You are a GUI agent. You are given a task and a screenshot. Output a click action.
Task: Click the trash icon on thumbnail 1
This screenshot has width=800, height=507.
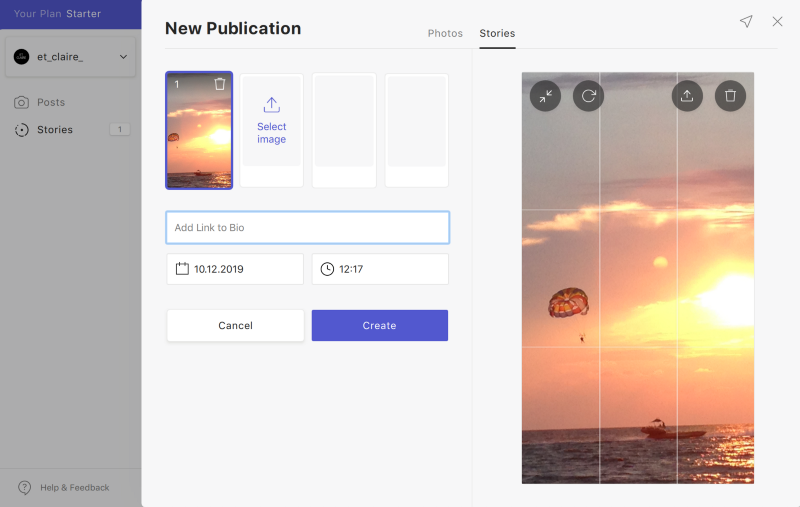[x=219, y=84]
